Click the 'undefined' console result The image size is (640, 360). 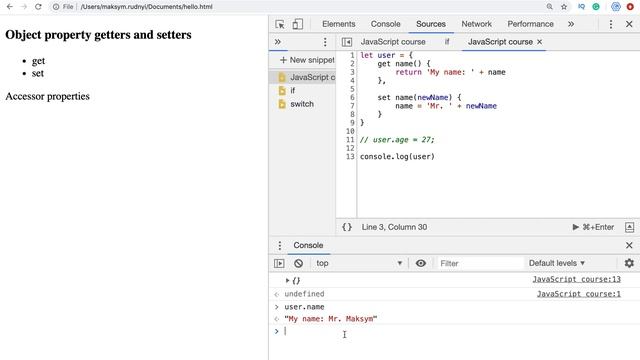click(304, 294)
